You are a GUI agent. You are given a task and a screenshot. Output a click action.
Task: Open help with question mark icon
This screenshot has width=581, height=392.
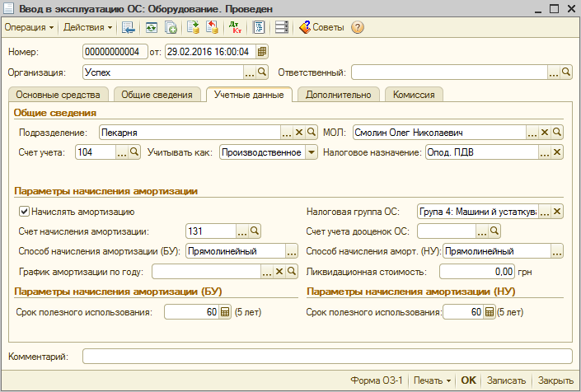[358, 27]
